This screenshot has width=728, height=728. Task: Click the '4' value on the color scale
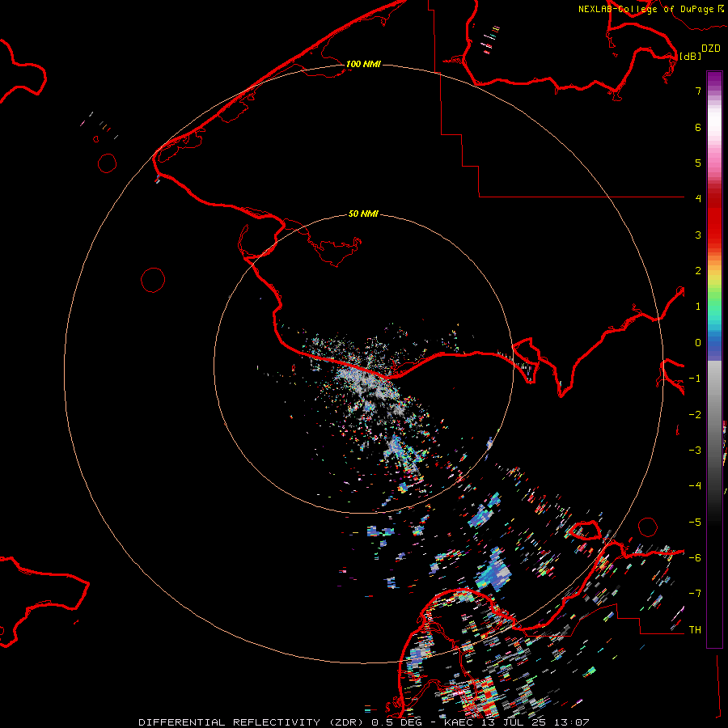tap(698, 198)
